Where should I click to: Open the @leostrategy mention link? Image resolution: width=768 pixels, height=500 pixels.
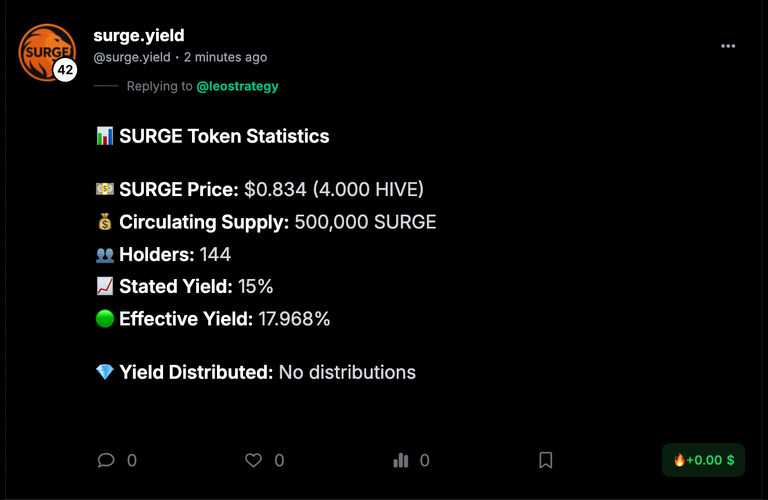pos(238,86)
